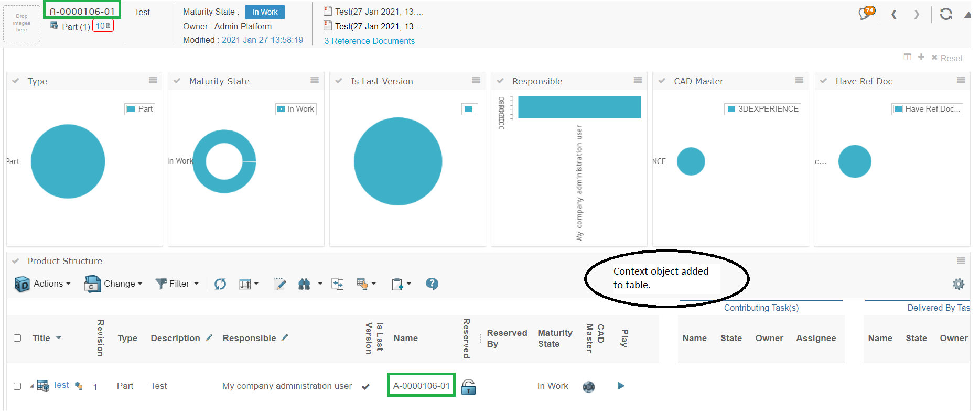This screenshot has height=414, width=980.
Task: Open the Responsible widget hamburger menu
Action: 638,81
